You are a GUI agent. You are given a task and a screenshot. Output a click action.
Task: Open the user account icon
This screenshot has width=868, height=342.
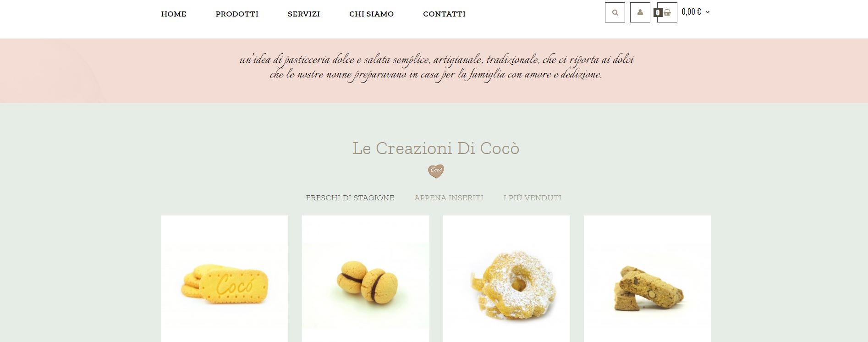point(640,12)
